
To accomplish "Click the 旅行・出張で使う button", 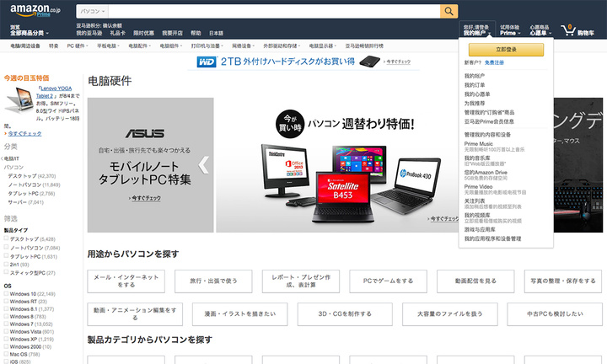I will 213,281.
